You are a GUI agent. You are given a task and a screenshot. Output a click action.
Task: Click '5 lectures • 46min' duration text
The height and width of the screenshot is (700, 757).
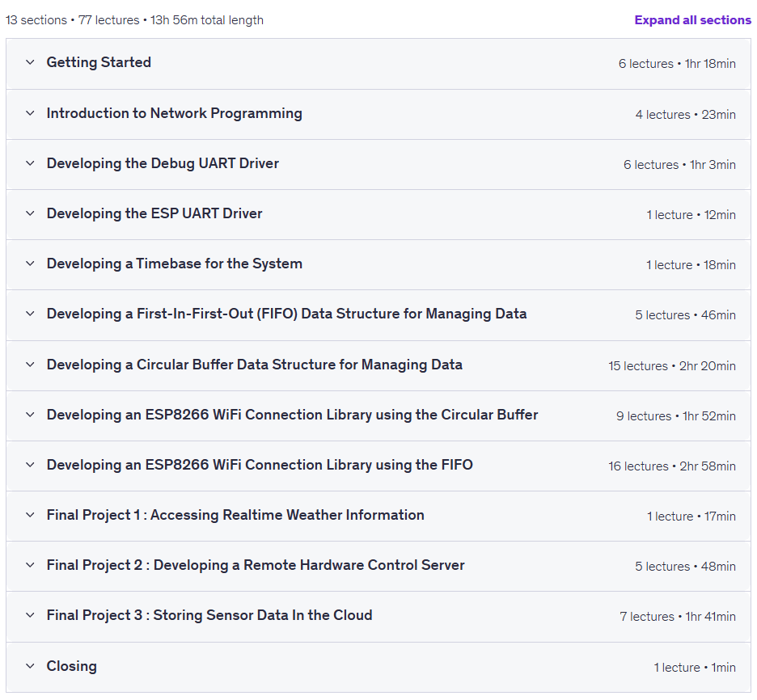point(686,315)
